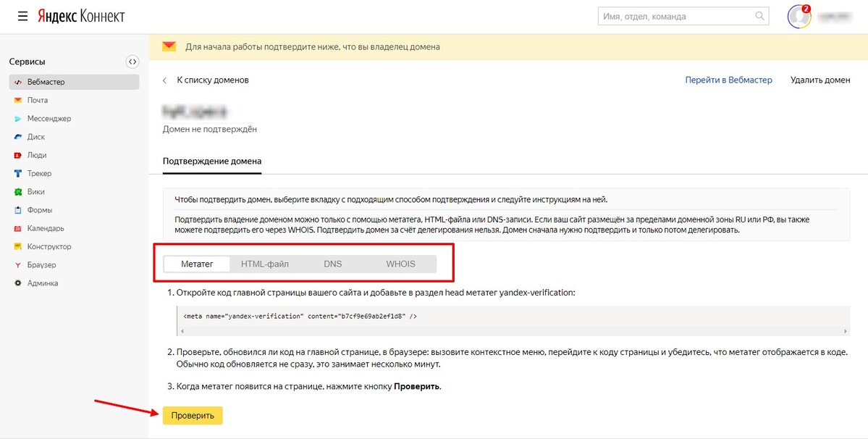Viewport: 868px width, 439px height.
Task: Open Трекер service label
Action: click(39, 173)
